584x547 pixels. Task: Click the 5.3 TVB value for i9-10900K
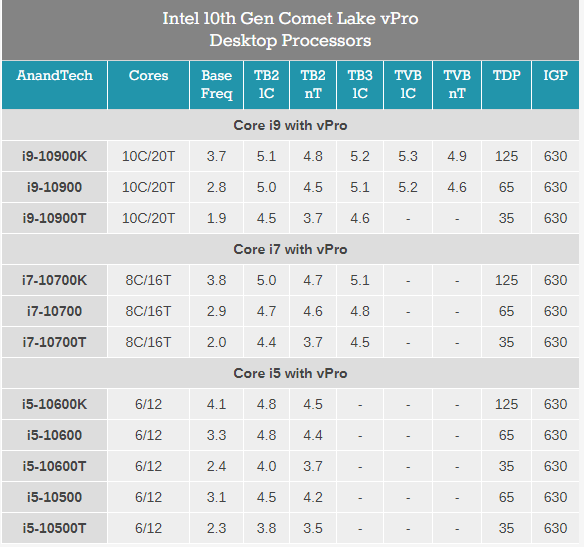(408, 156)
